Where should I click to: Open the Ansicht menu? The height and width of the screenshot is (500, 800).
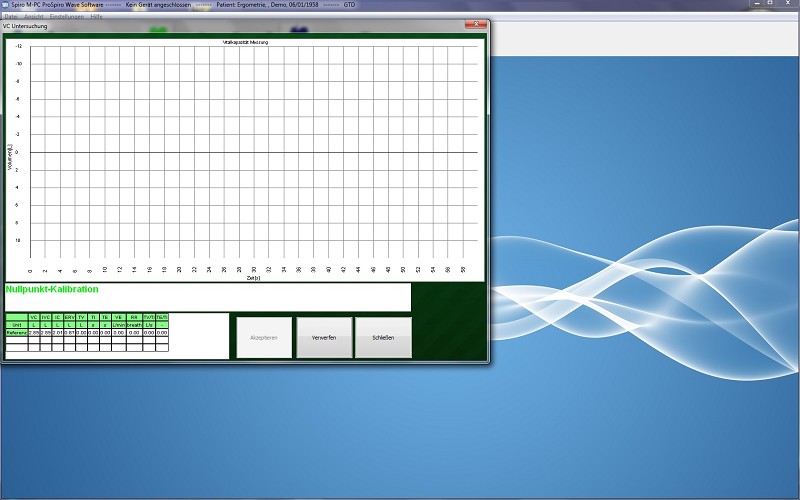pos(33,17)
